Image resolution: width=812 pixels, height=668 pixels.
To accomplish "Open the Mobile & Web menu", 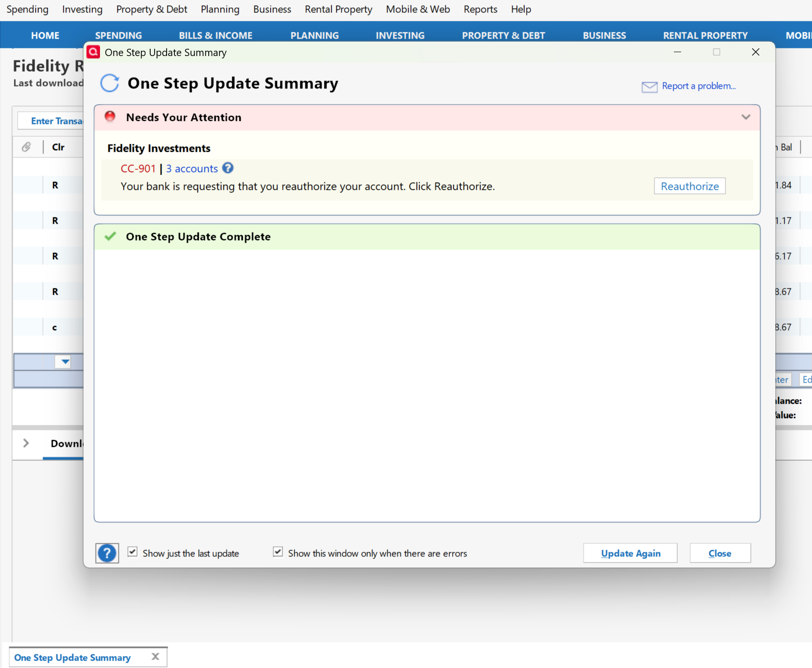I will point(418,9).
